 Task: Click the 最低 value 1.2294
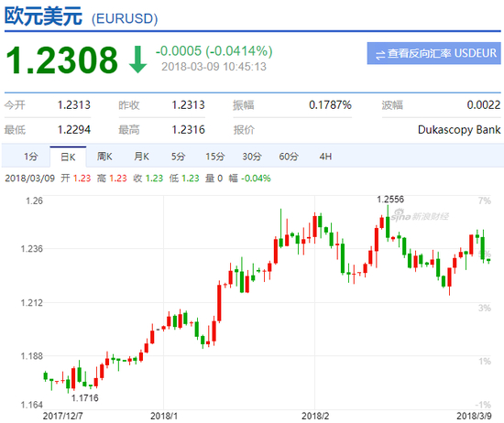74,130
